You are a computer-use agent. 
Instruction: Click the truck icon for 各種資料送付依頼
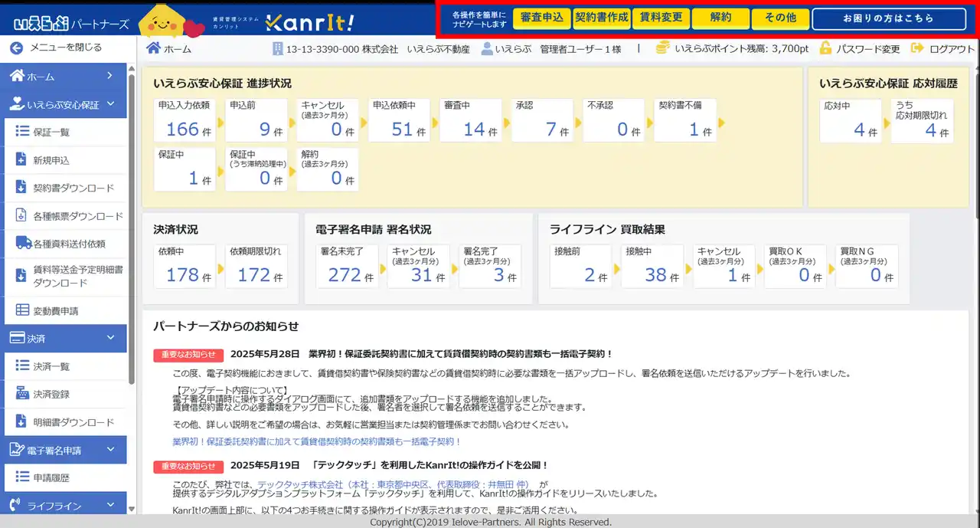pos(22,244)
